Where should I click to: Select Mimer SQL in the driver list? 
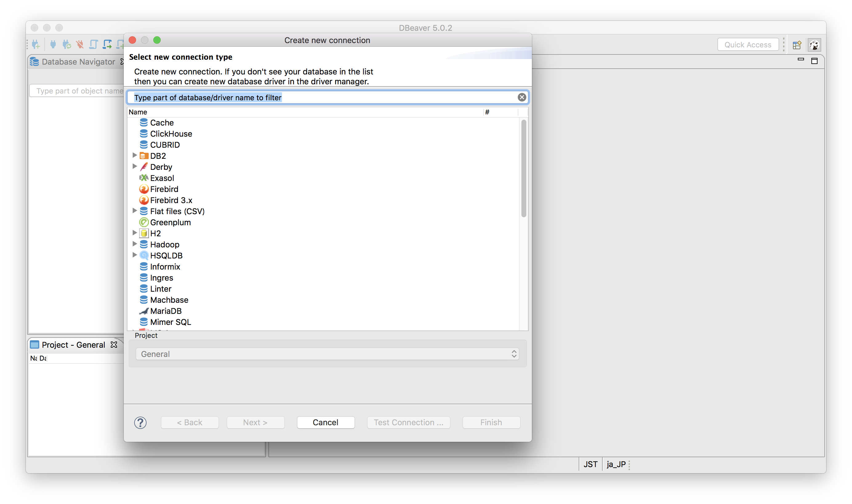(171, 322)
